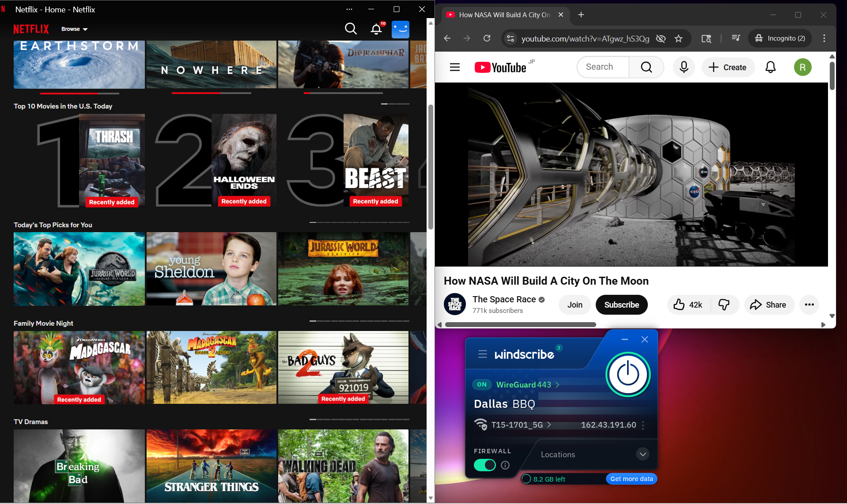This screenshot has width=847, height=504.
Task: Open Google Lens search icon in Chrome
Action: pos(707,38)
